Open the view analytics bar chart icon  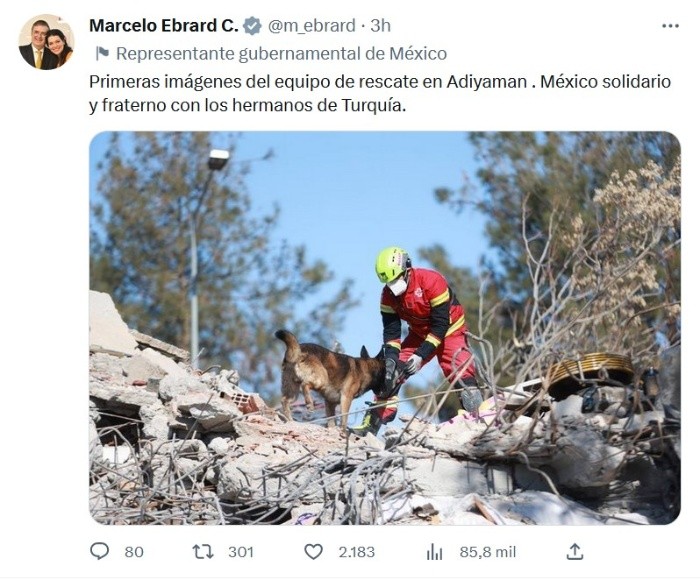[x=434, y=552]
